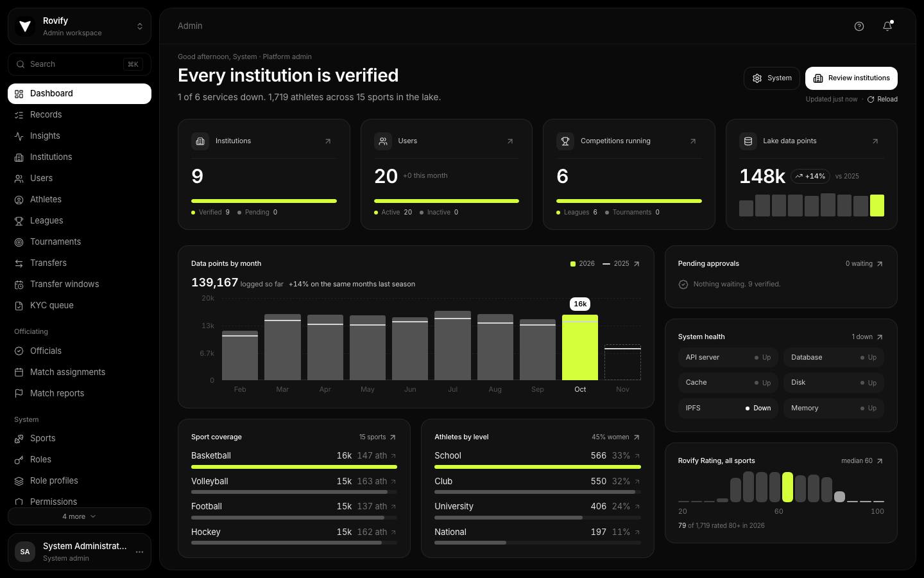Open Match assignments in the sidebar

(80, 372)
